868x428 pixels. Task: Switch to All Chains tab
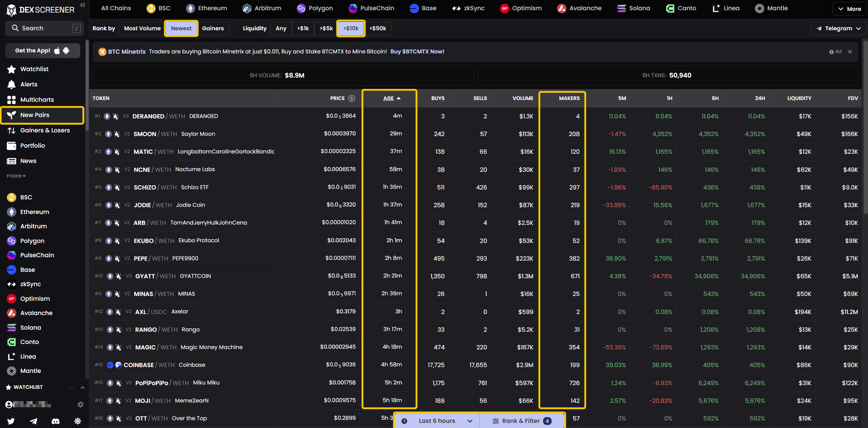click(x=116, y=8)
